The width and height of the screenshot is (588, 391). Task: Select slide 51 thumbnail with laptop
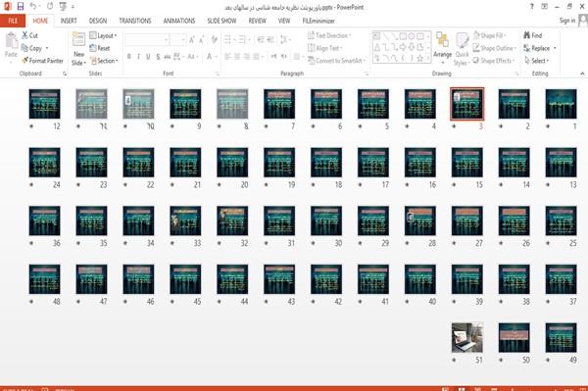coord(466,338)
